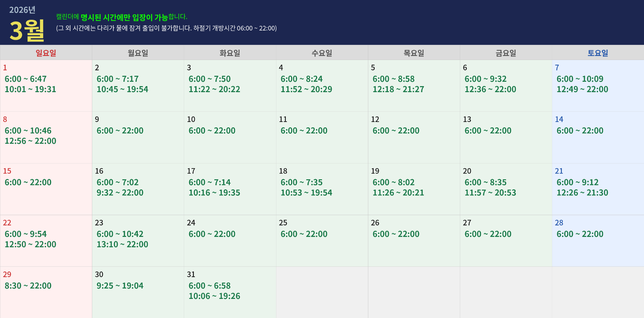Click the 2026년 year label
Image resolution: width=644 pixels, height=318 pixels.
pyautogui.click(x=22, y=10)
